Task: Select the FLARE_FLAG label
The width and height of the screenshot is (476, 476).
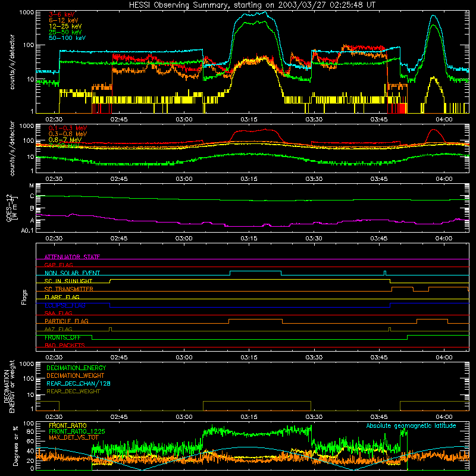Action: coord(62,297)
